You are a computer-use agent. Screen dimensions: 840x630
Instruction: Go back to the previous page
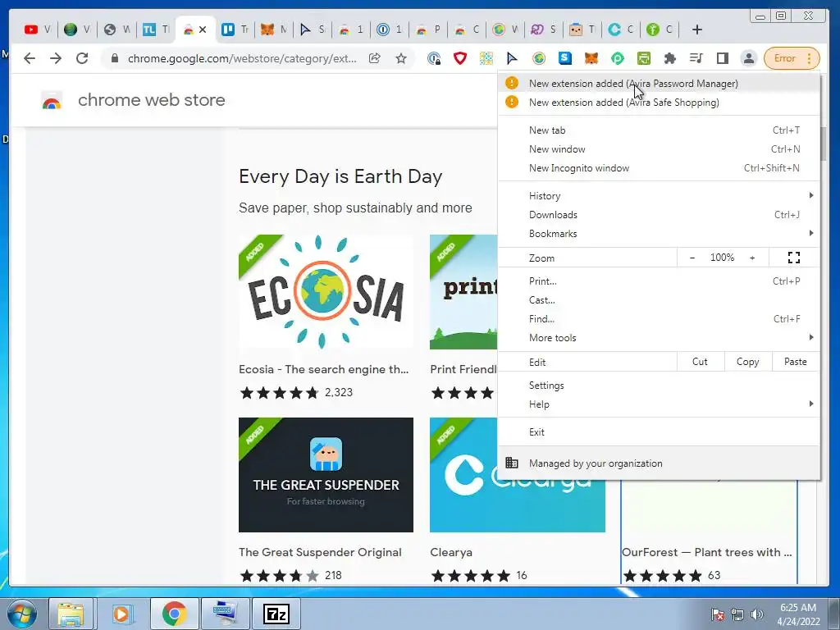pyautogui.click(x=30, y=58)
